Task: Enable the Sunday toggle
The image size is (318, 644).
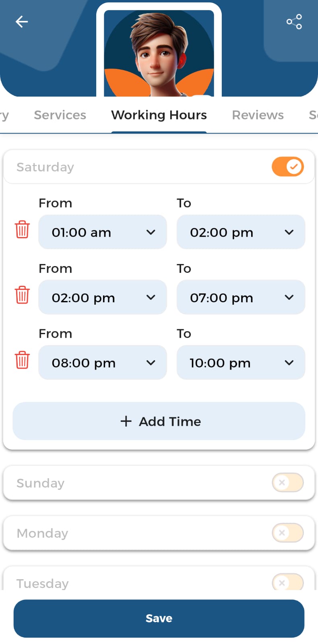Action: 287,482
